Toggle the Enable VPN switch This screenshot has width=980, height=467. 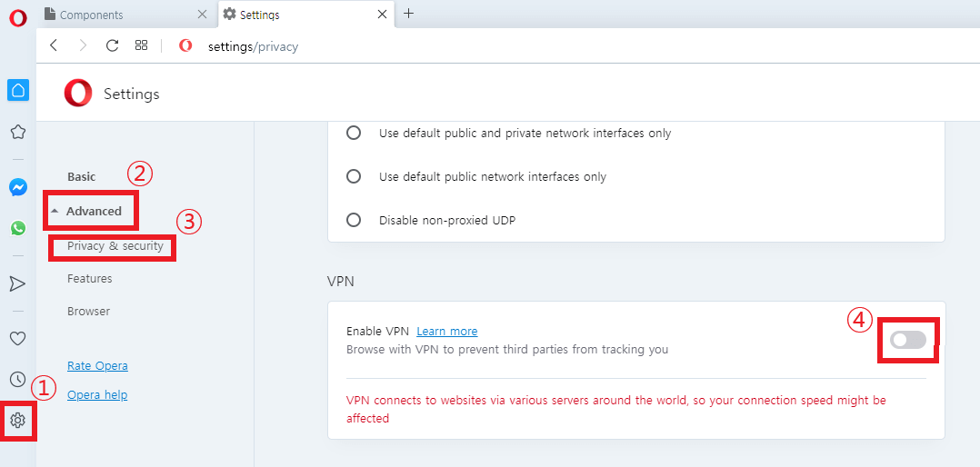click(x=908, y=340)
